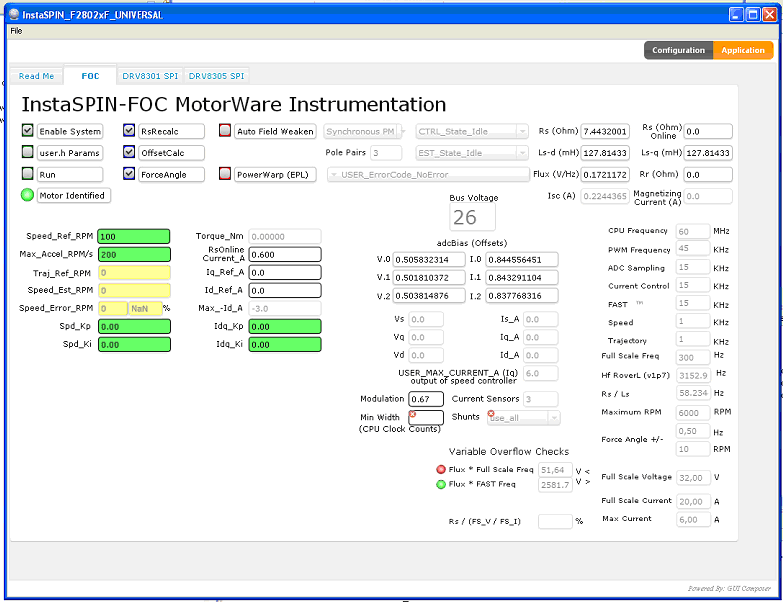Click the error icon on Min Width field

point(412,414)
